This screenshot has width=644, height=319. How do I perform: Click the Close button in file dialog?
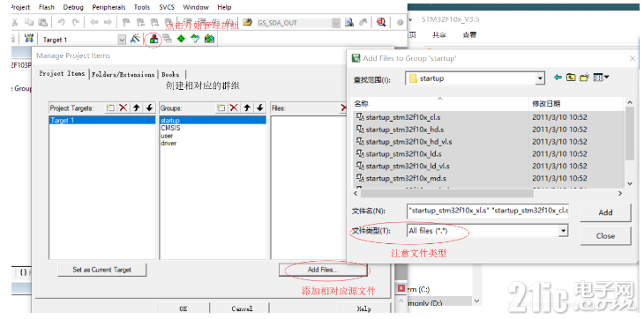click(605, 236)
